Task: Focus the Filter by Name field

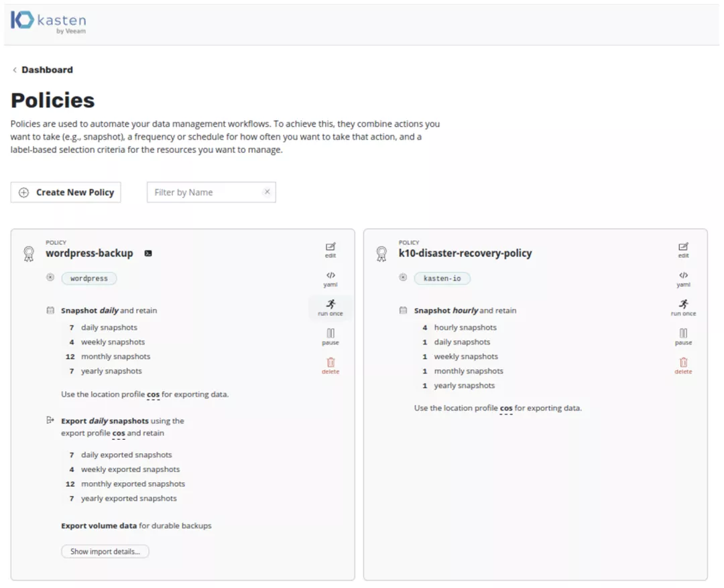Action: [x=204, y=192]
